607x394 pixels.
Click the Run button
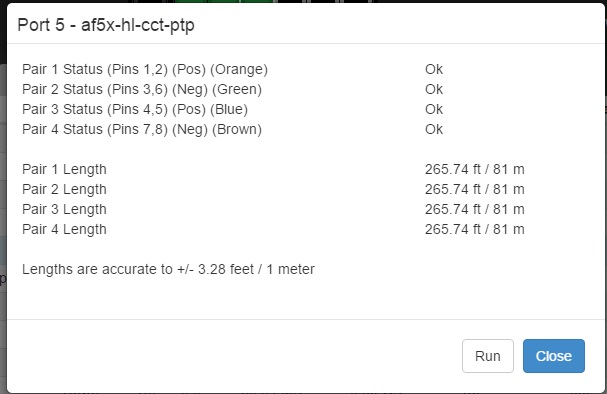[488, 356]
